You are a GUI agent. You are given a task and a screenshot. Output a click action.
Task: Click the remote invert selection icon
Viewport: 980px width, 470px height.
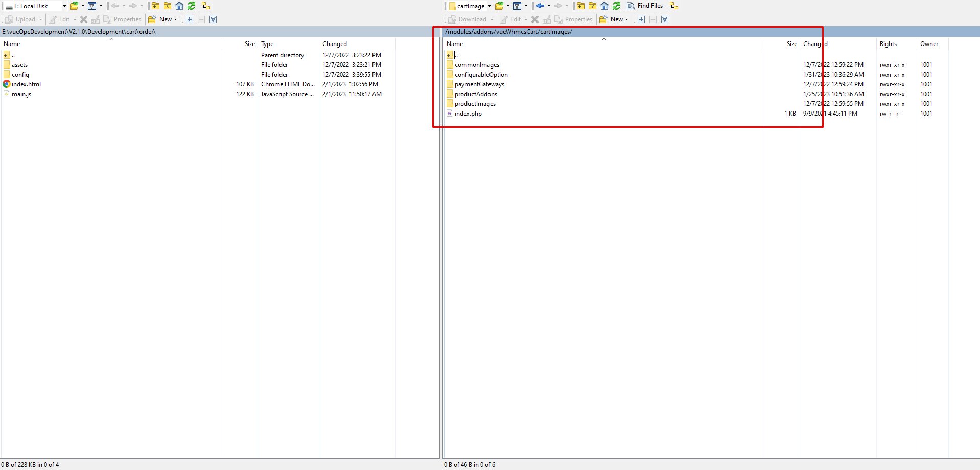[665, 19]
